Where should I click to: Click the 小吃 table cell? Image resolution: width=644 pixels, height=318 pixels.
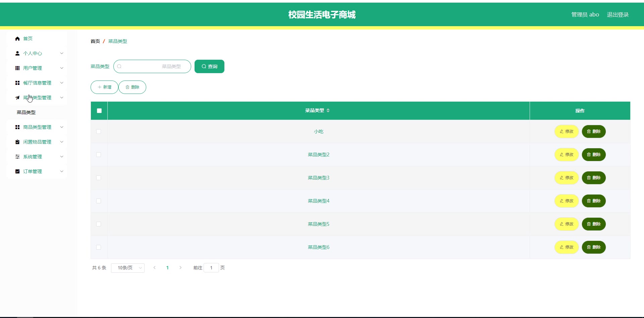[319, 131]
